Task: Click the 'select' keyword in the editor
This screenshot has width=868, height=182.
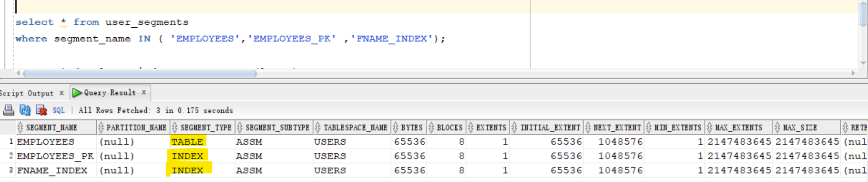Action: pos(34,22)
